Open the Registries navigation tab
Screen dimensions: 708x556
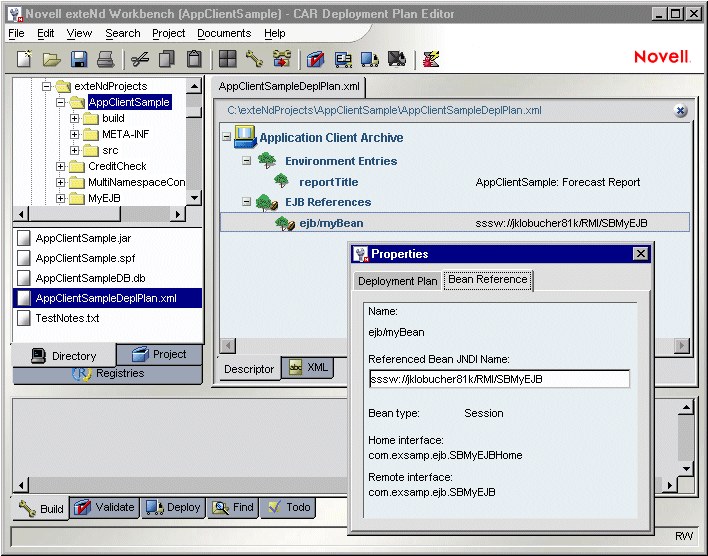(108, 374)
